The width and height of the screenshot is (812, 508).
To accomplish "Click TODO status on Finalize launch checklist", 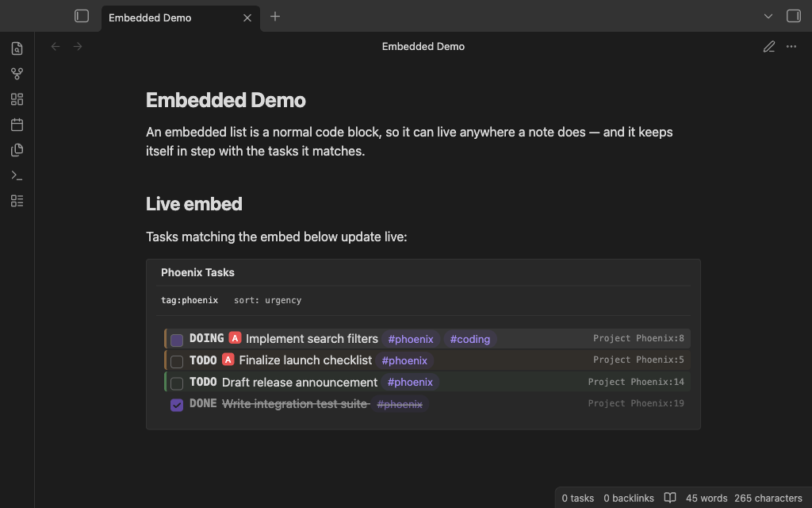I will (x=203, y=360).
